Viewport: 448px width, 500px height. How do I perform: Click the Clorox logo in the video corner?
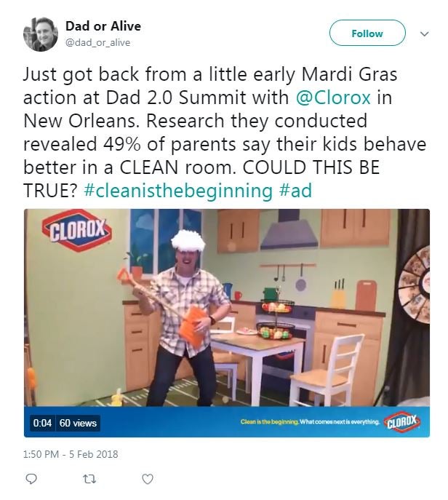pos(77,231)
